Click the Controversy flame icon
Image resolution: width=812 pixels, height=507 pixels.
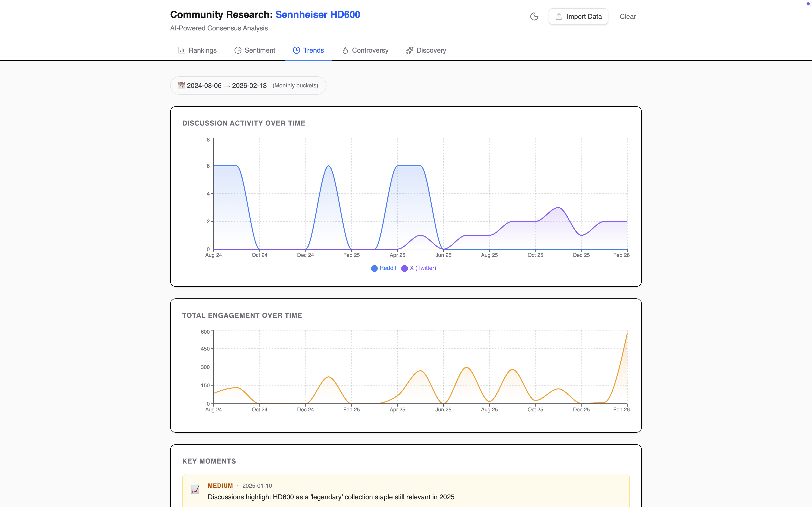point(345,50)
